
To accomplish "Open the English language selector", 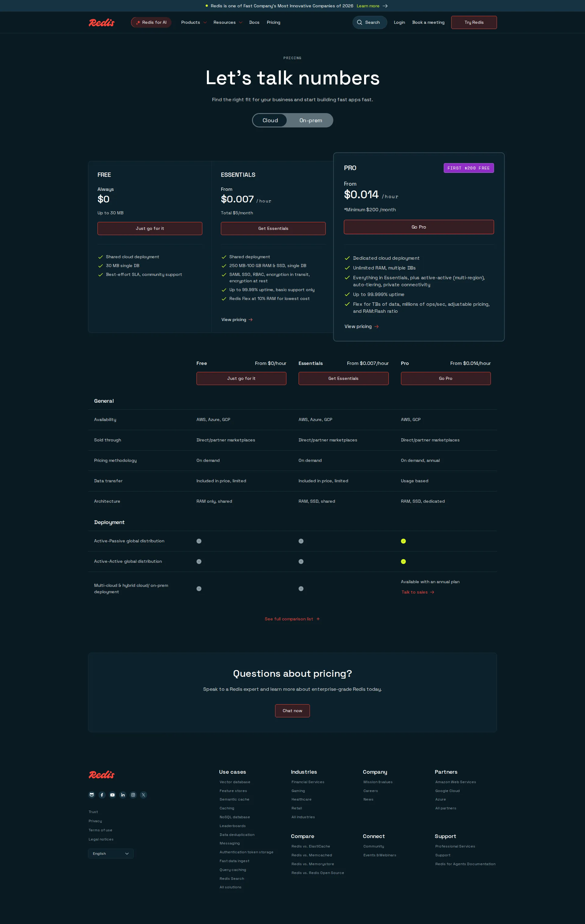I will point(111,853).
